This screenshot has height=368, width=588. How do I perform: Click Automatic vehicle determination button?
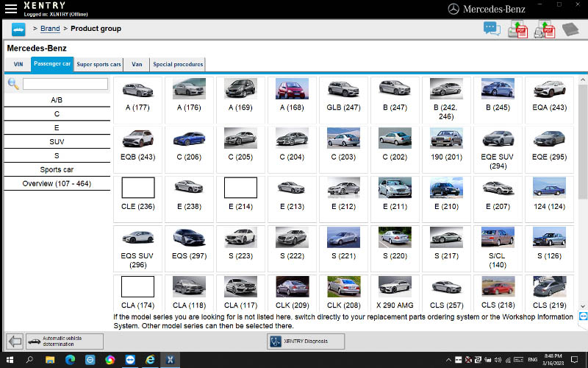(65, 342)
